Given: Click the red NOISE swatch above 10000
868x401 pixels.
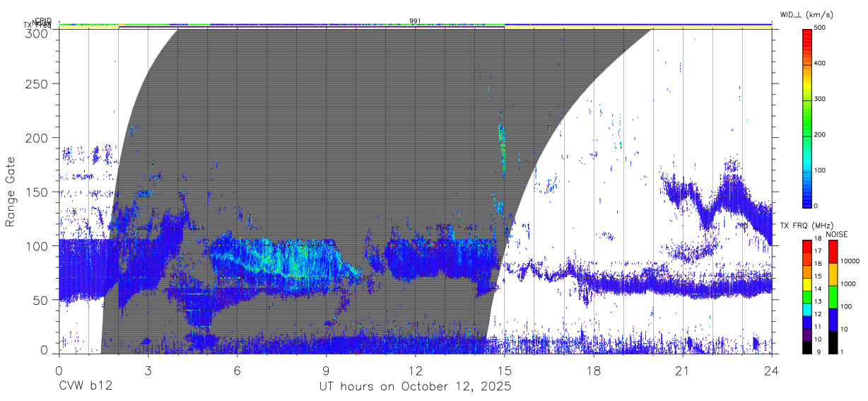Looking at the screenshot, I should [x=833, y=252].
